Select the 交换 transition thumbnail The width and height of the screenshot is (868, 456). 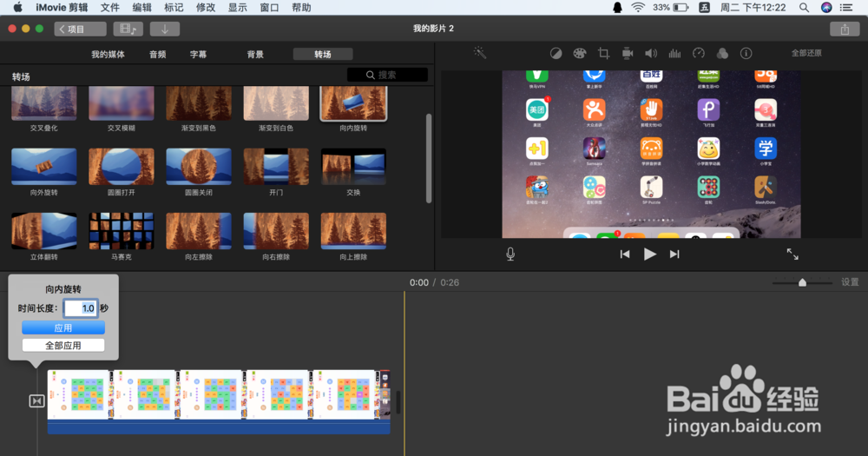tap(353, 166)
